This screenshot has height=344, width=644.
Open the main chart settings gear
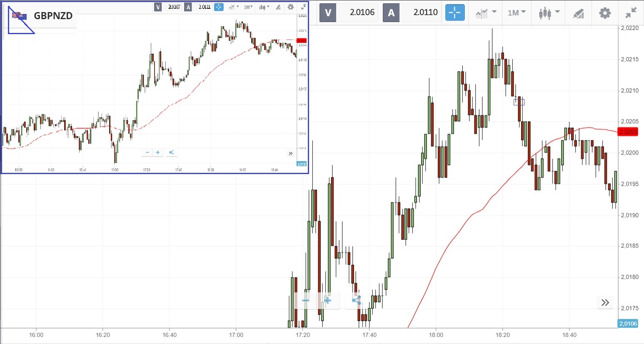(x=604, y=13)
